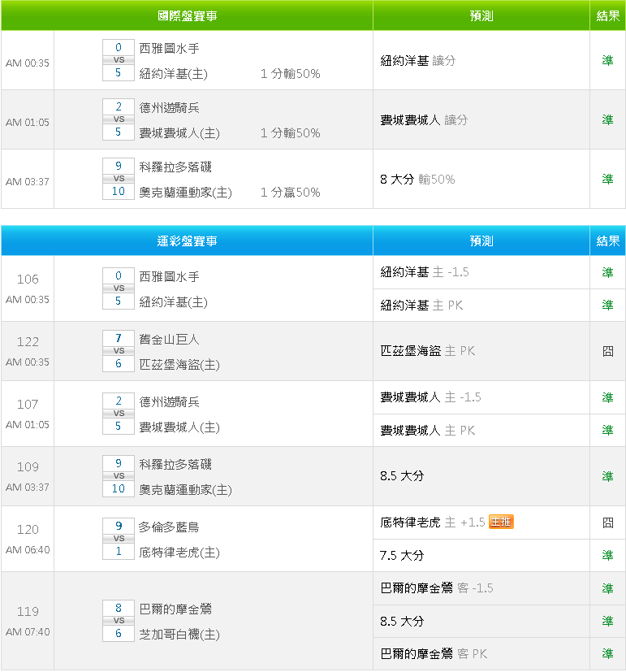Click 囧 result for 匹茲堡海盜 主 PK
Screen dimensions: 626x672
[x=607, y=351]
